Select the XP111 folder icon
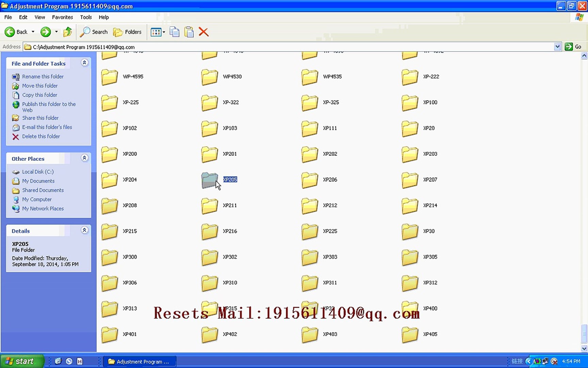Image resolution: width=588 pixels, height=368 pixels. click(310, 129)
